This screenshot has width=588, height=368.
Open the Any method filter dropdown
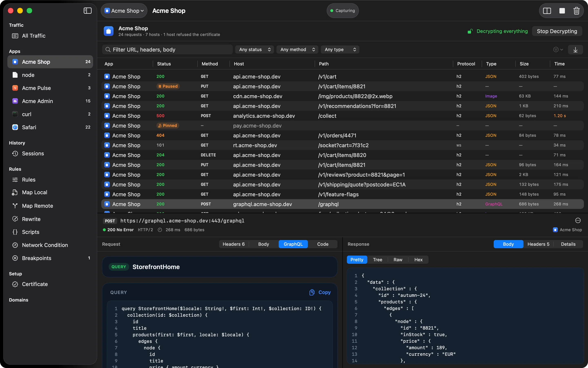point(297,50)
